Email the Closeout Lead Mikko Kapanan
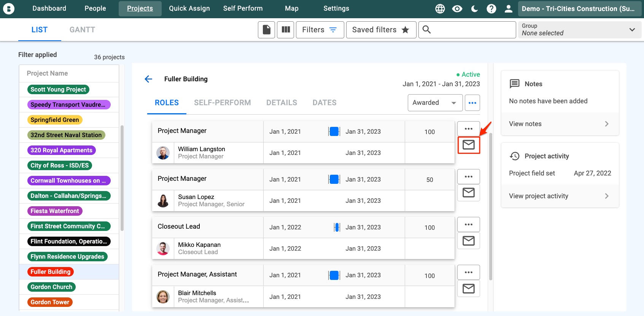Image resolution: width=644 pixels, height=316 pixels. click(x=469, y=240)
